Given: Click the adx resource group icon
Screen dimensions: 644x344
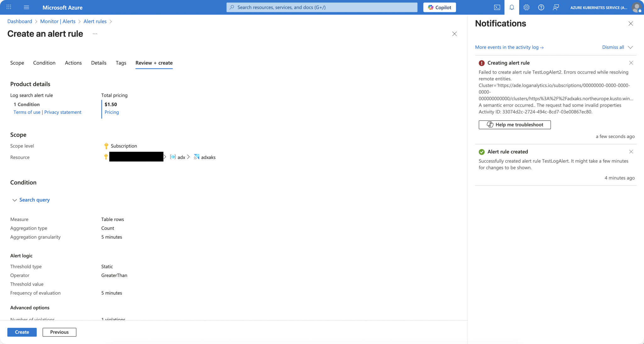Looking at the screenshot, I should click(x=173, y=157).
